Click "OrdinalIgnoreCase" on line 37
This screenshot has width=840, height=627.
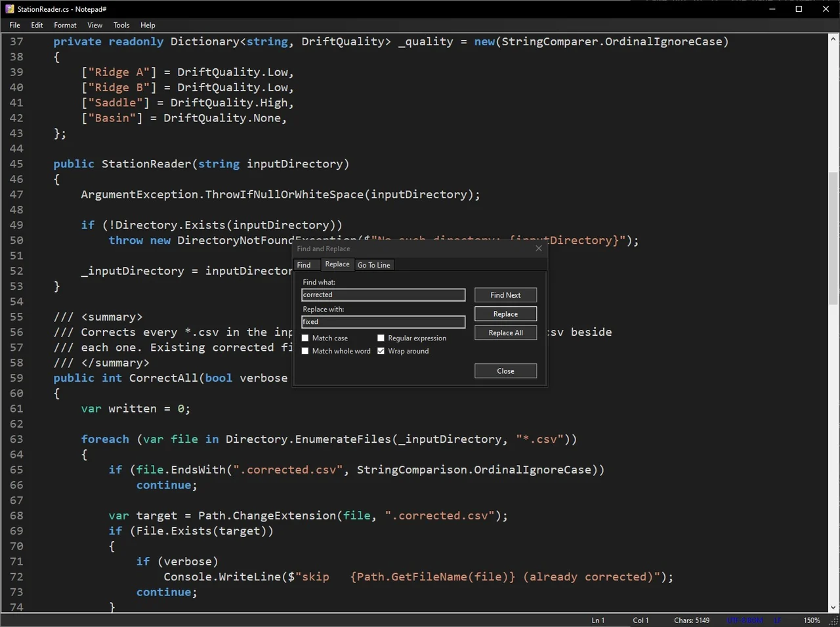point(663,42)
